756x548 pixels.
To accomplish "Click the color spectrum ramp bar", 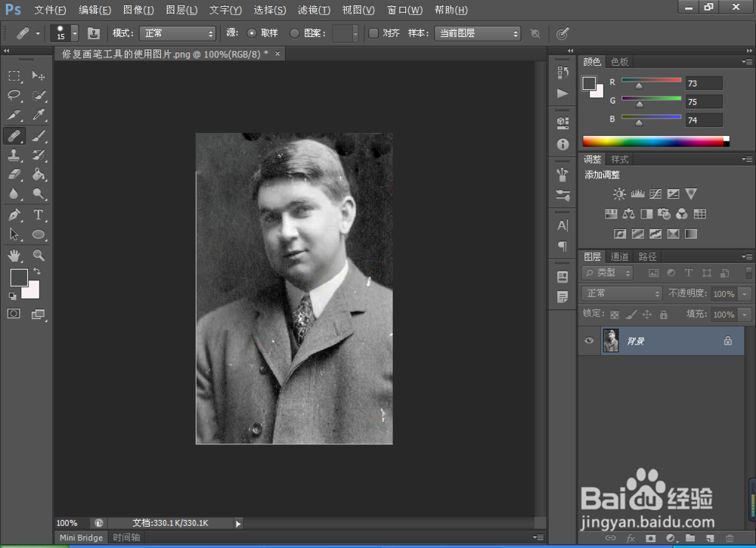I will 653,141.
